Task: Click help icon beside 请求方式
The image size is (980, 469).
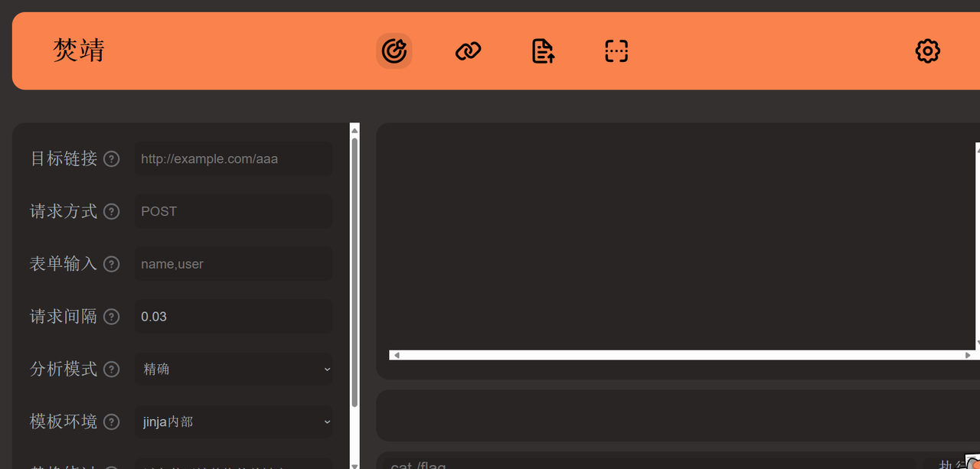Action: pos(112,212)
